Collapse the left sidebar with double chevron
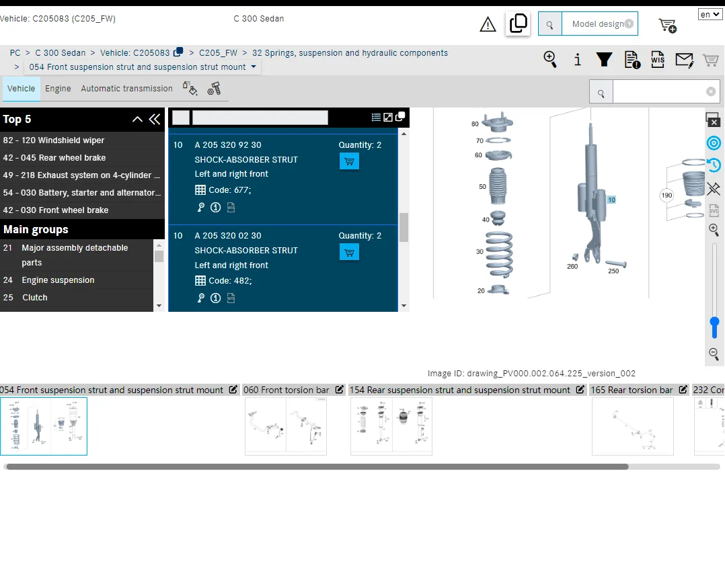The height and width of the screenshot is (588, 725). click(155, 119)
